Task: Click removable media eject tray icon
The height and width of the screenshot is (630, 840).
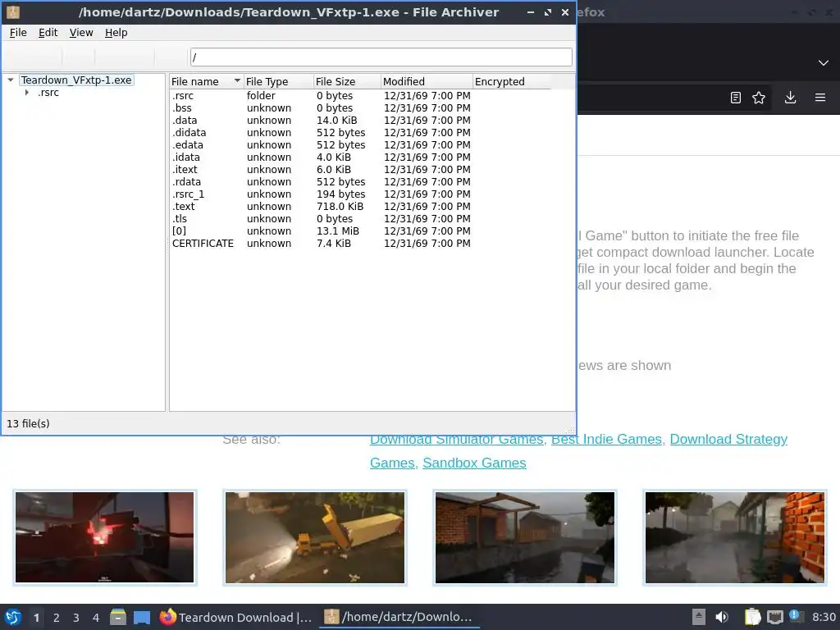Action: [699, 617]
